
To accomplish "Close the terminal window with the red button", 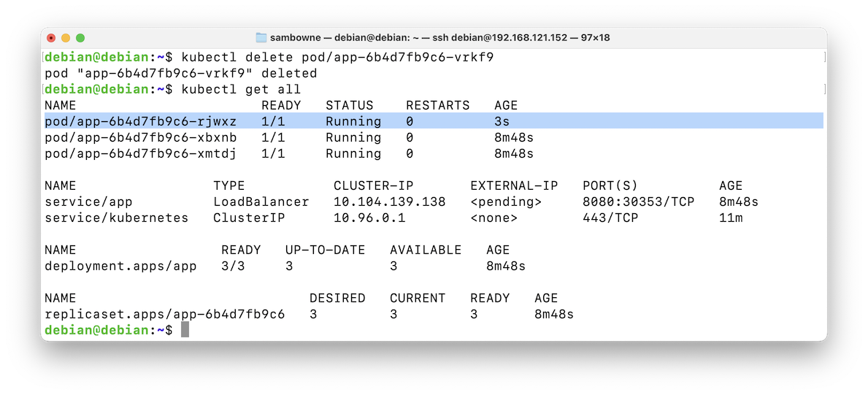I will pos(52,38).
